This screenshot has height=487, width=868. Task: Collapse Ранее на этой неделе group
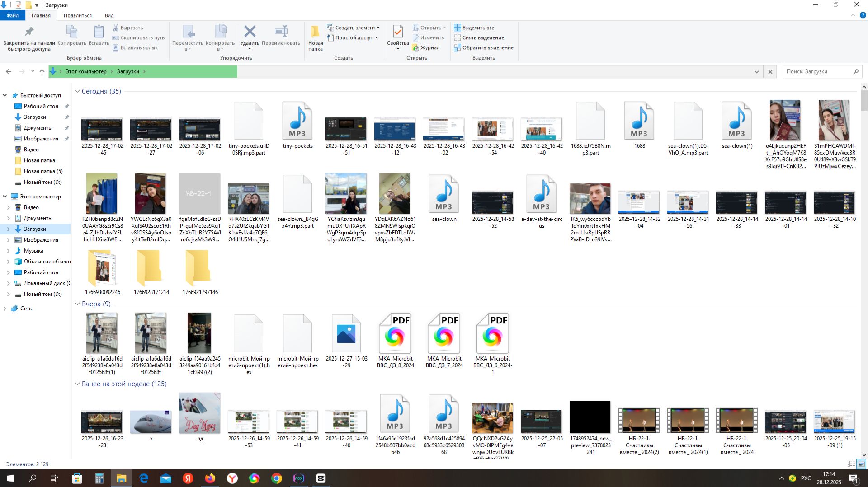coord(77,384)
